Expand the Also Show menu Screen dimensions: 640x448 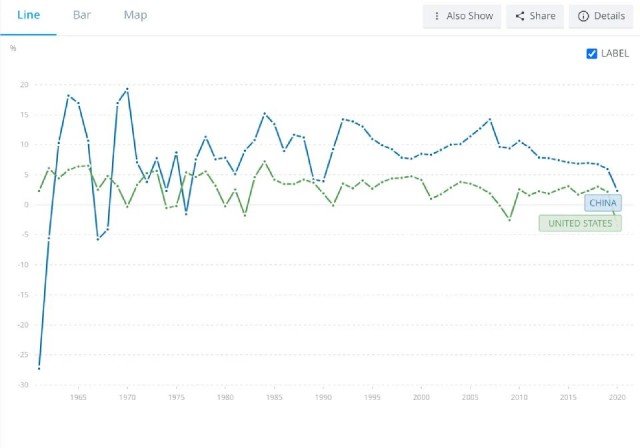point(462,16)
